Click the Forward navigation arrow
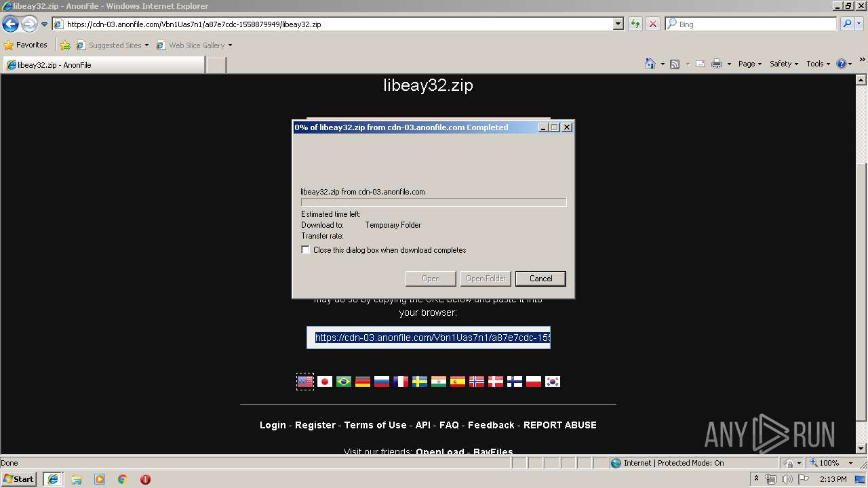The height and width of the screenshot is (488, 868). [x=29, y=24]
